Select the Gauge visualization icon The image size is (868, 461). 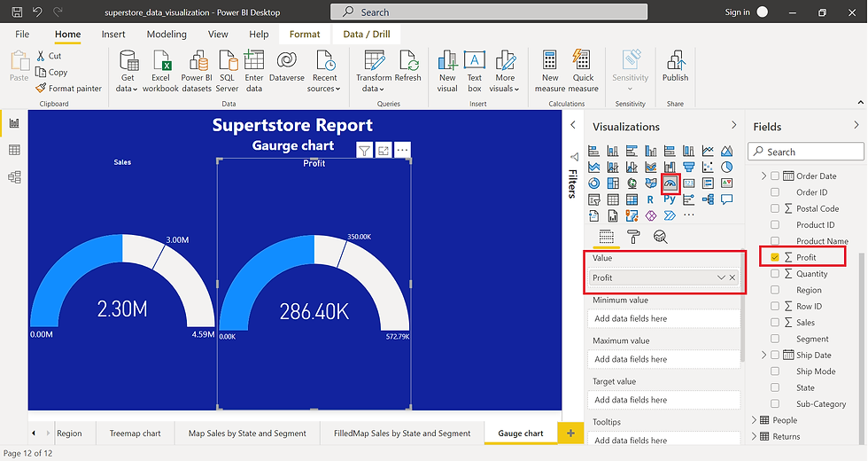[670, 184]
